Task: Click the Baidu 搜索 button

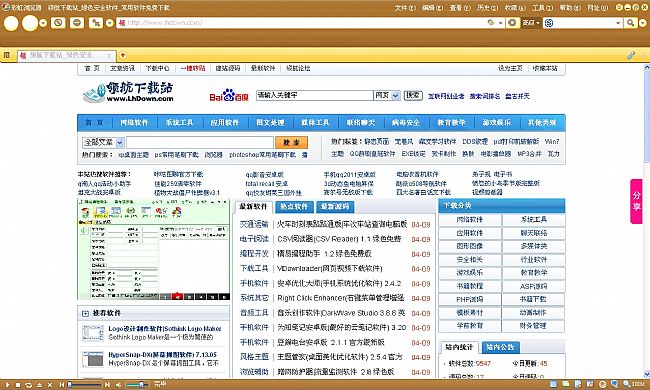Action: pos(413,95)
